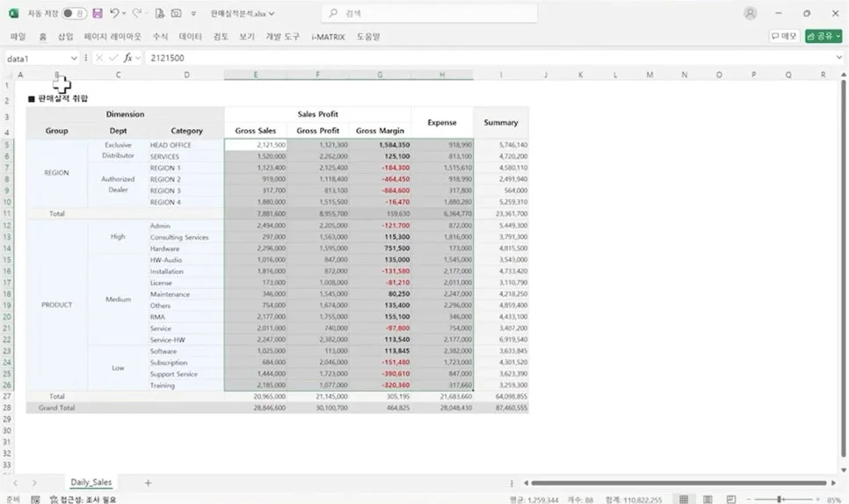This screenshot has height=504, width=849.
Task: Open the file name 판매실적분석.xlsx dropdown
Action: 243,14
